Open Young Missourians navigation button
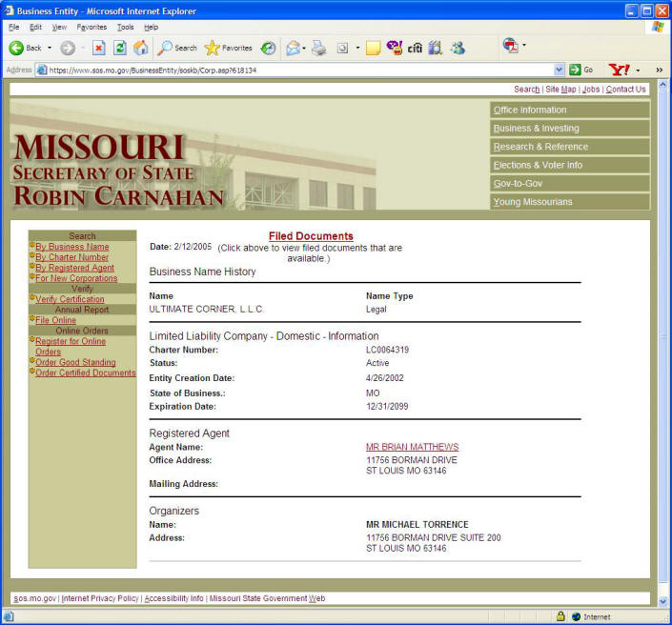 [570, 202]
